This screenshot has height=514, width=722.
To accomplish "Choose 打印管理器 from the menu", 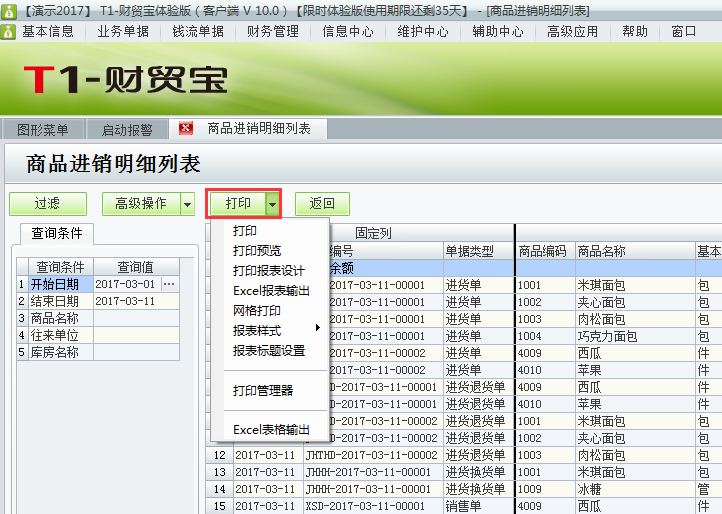I will [263, 391].
